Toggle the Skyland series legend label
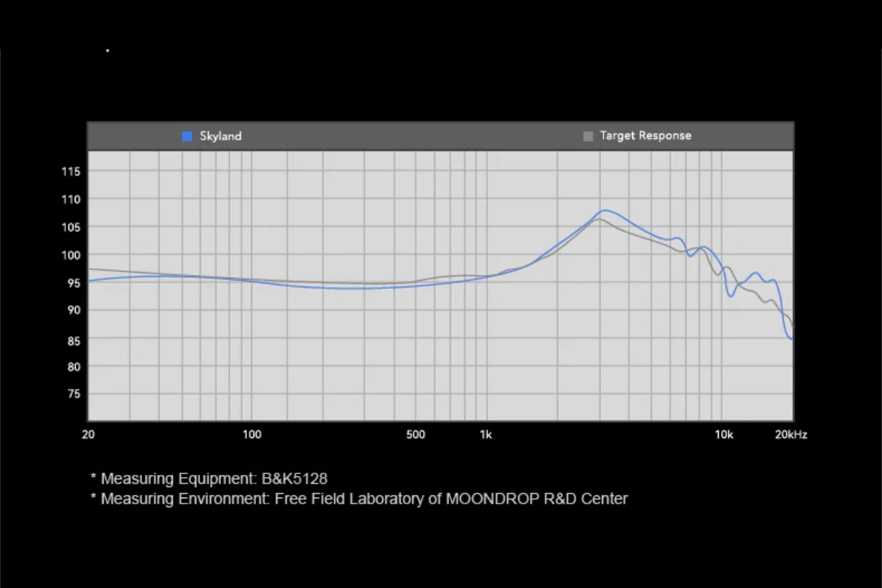This screenshot has width=882, height=588. click(220, 136)
